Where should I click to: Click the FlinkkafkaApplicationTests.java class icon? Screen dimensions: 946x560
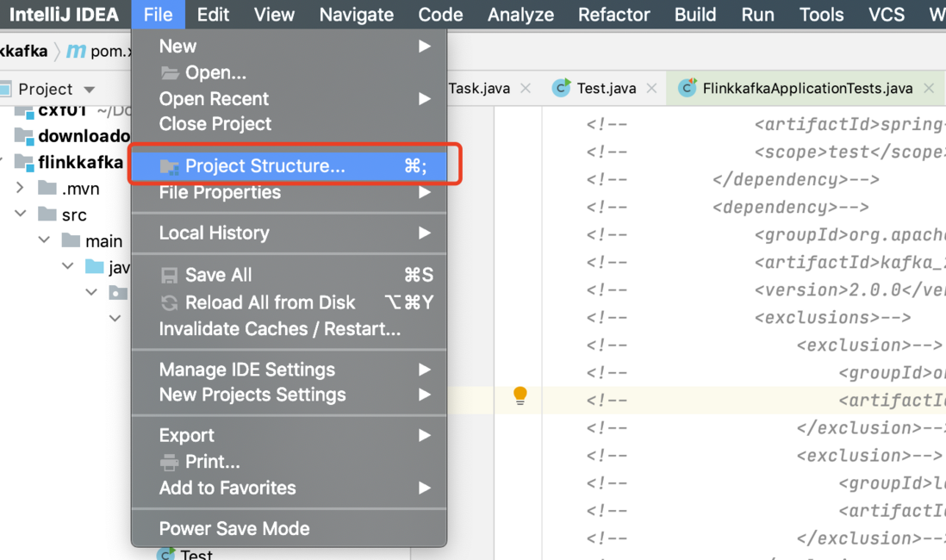(x=688, y=88)
